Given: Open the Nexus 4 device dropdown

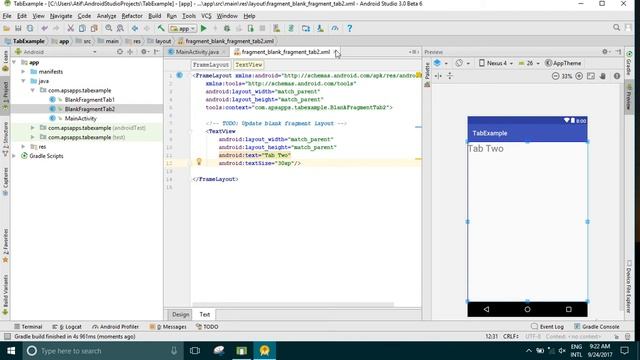Looking at the screenshot, I should point(496,63).
